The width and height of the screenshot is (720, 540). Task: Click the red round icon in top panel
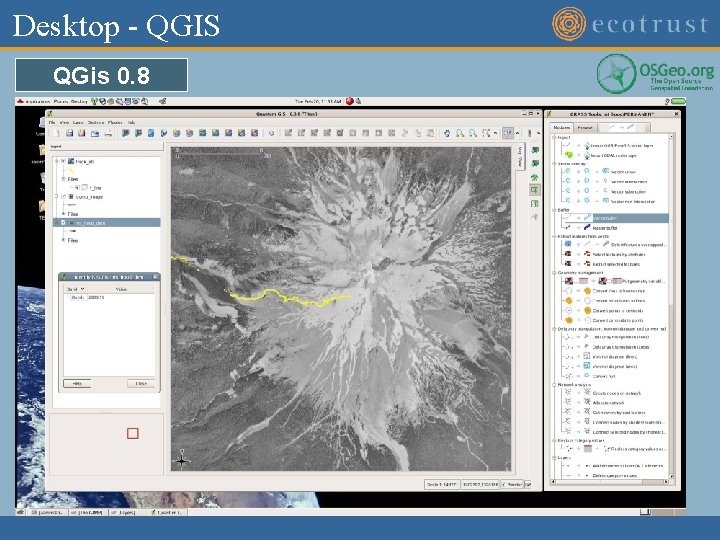[x=349, y=101]
